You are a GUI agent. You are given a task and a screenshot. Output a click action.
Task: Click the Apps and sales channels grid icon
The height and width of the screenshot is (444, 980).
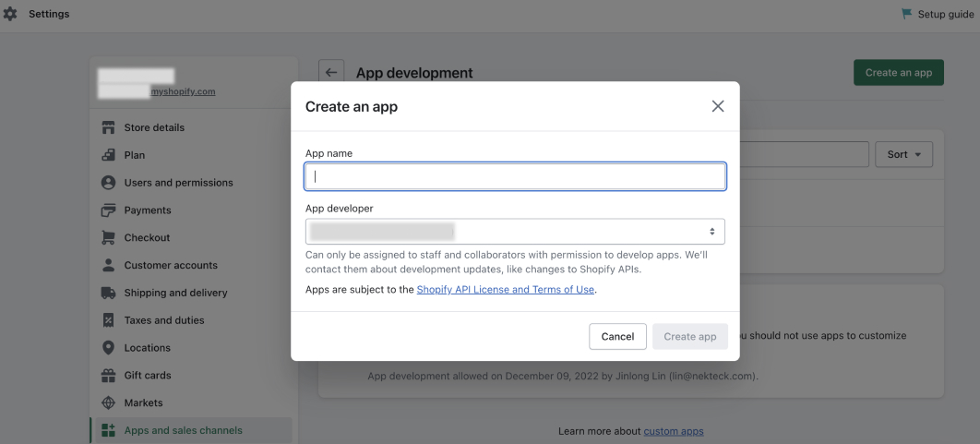108,430
